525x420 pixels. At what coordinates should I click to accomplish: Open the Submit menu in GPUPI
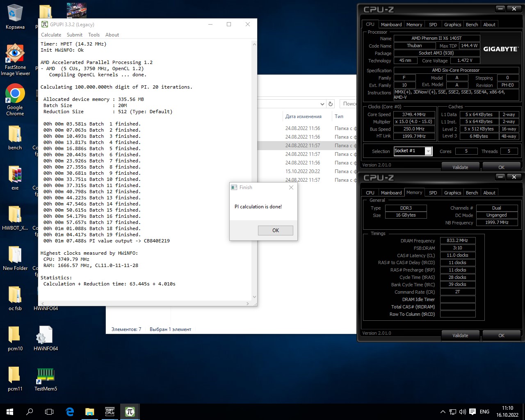(x=75, y=35)
